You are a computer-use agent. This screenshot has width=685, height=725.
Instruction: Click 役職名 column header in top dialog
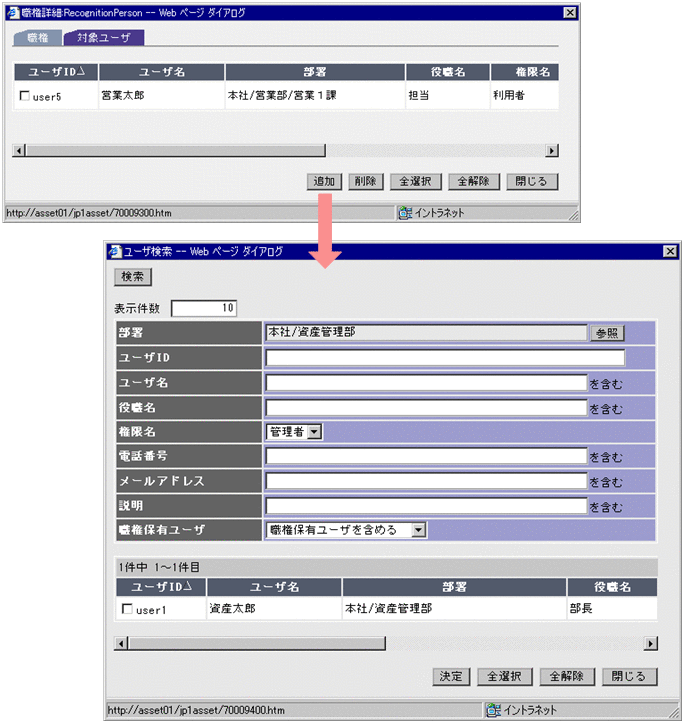click(x=448, y=72)
